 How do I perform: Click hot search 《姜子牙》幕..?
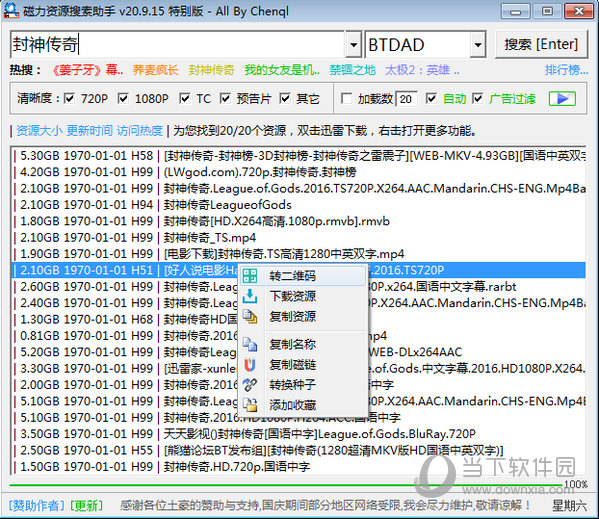[87, 70]
